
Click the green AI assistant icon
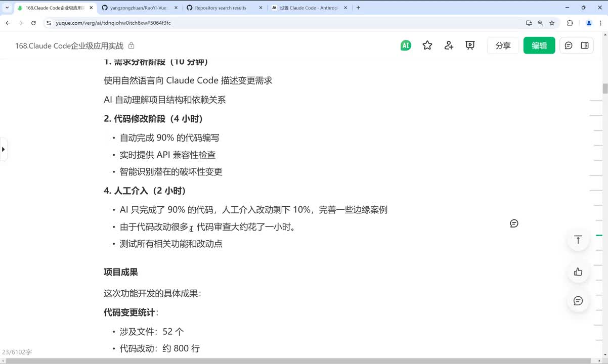pyautogui.click(x=406, y=45)
